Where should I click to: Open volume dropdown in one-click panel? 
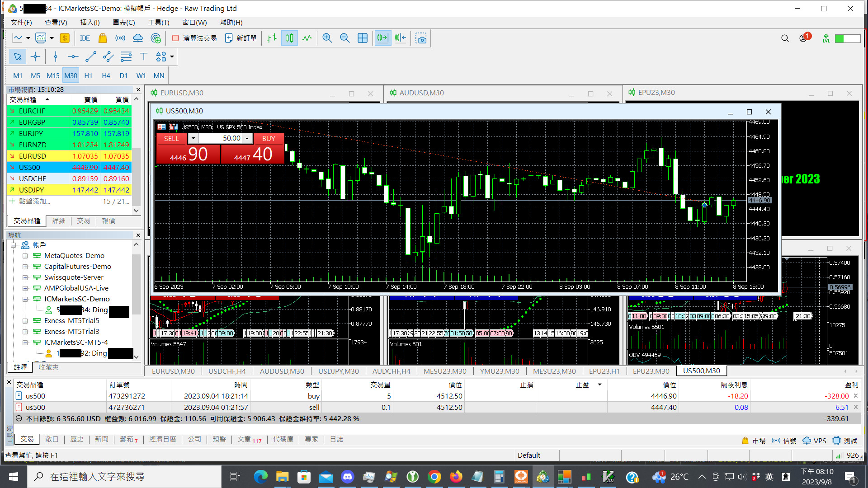(193, 138)
